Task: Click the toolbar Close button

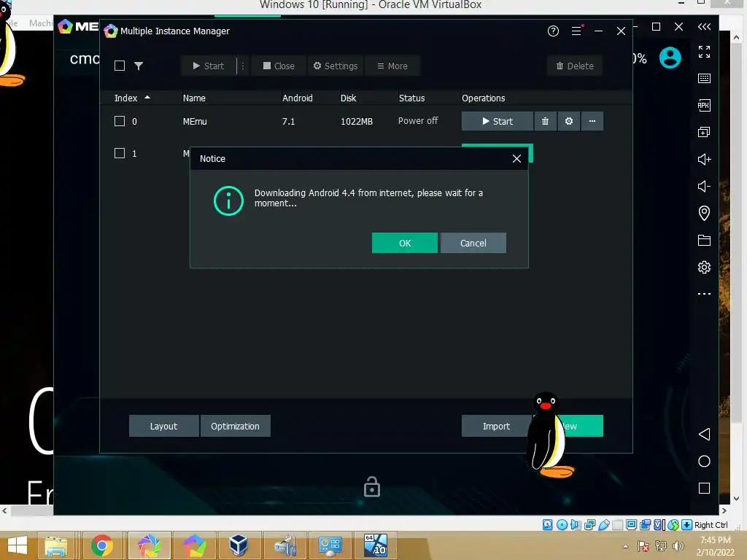Action: [279, 66]
